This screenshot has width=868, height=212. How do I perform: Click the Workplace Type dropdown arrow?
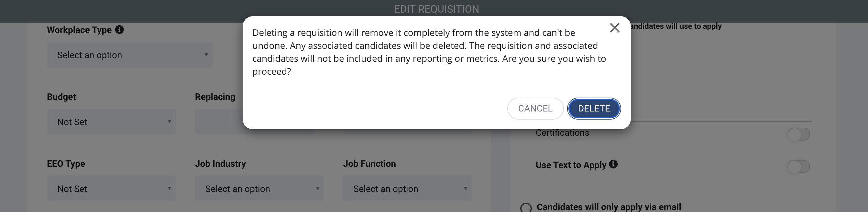pyautogui.click(x=206, y=55)
